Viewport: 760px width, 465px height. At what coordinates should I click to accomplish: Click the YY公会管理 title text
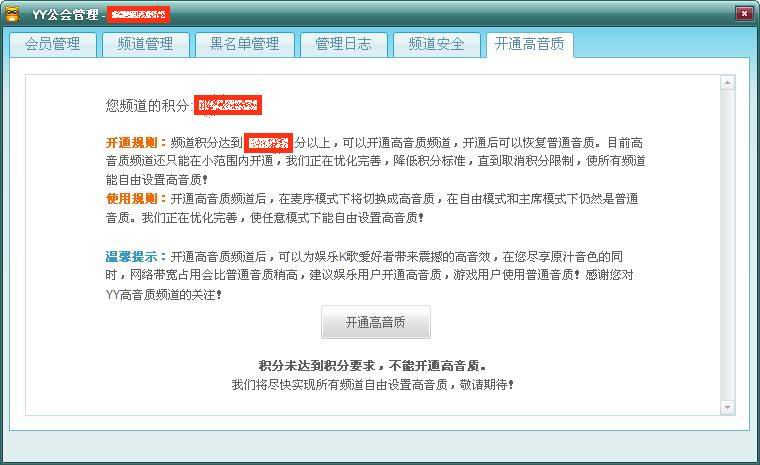[65, 15]
